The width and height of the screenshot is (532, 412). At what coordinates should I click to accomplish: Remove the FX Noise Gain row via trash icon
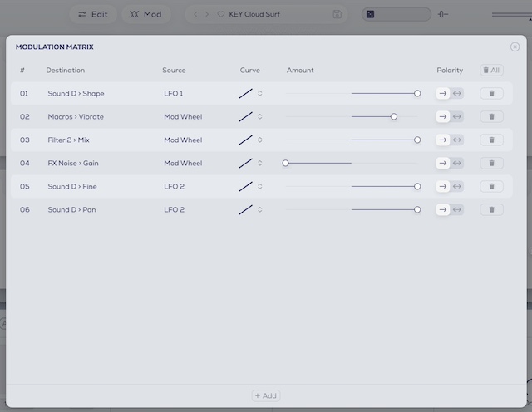pyautogui.click(x=491, y=164)
